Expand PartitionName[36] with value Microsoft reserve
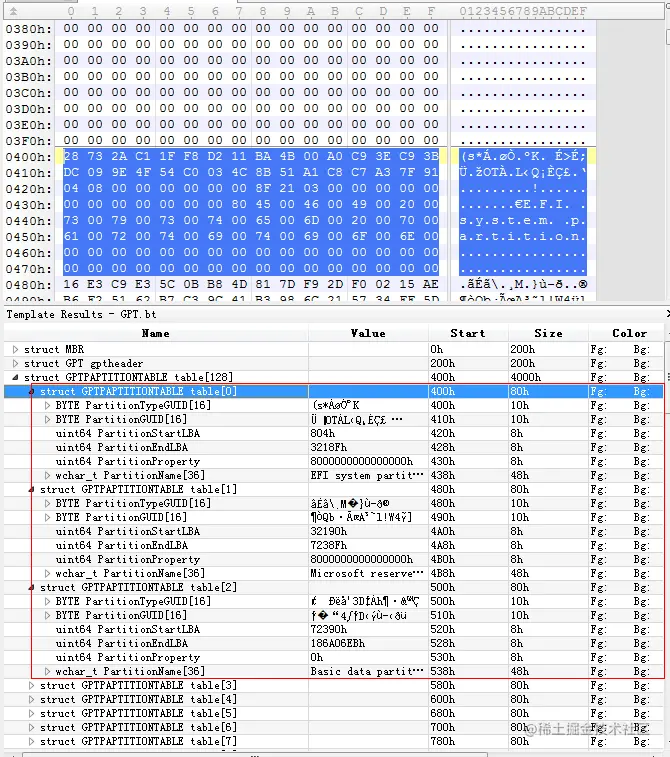 point(47,573)
